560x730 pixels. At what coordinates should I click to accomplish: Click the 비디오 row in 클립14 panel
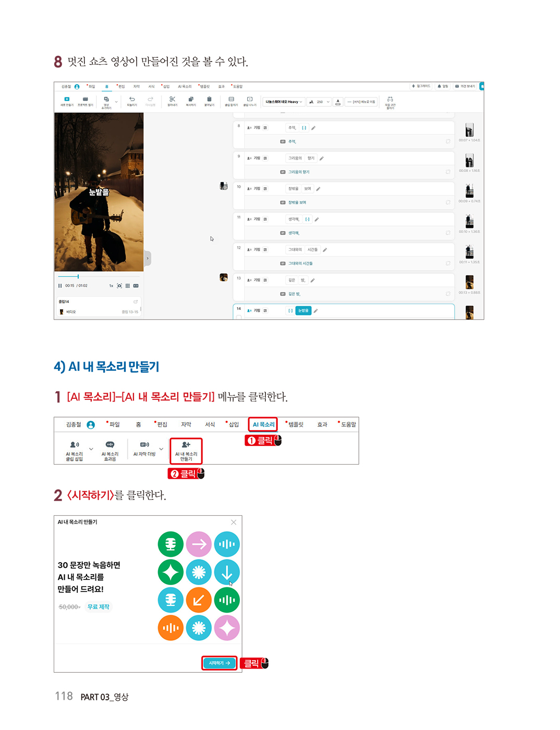coord(99,312)
